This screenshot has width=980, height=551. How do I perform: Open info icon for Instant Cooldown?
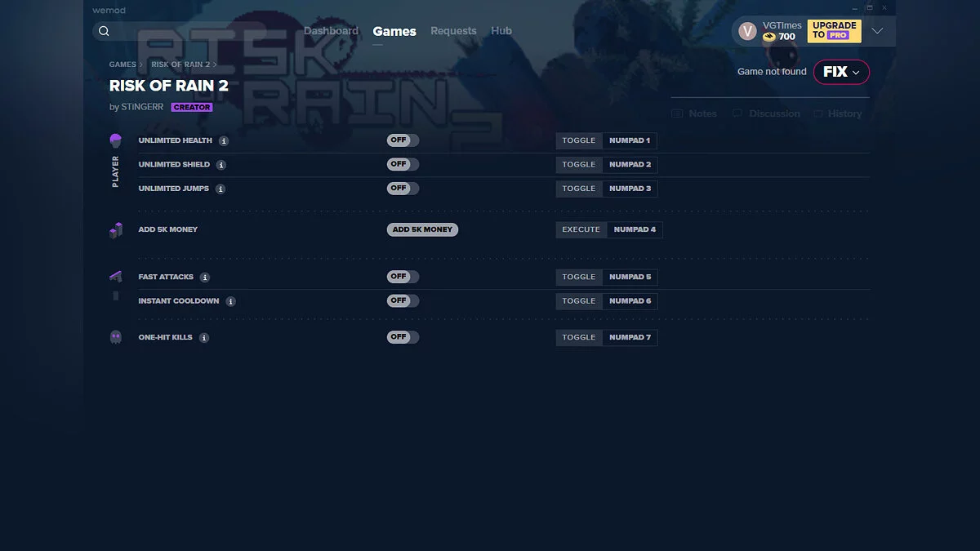coord(231,301)
